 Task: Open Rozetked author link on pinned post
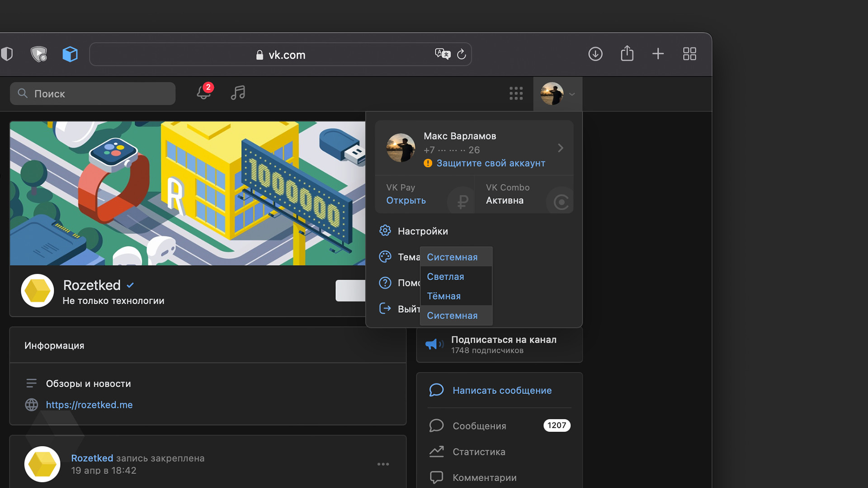coord(92,458)
